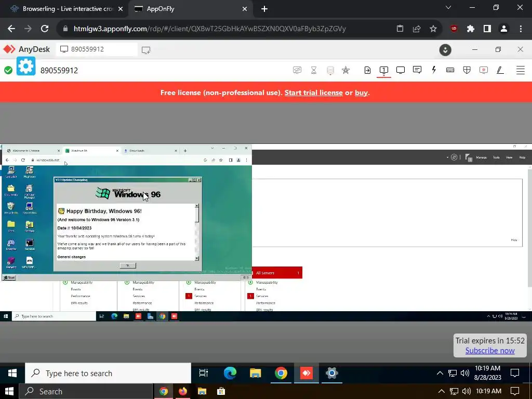Image resolution: width=532 pixels, height=399 pixels.
Task: Click the AnyDesk file transfer icon
Action: [367, 70]
